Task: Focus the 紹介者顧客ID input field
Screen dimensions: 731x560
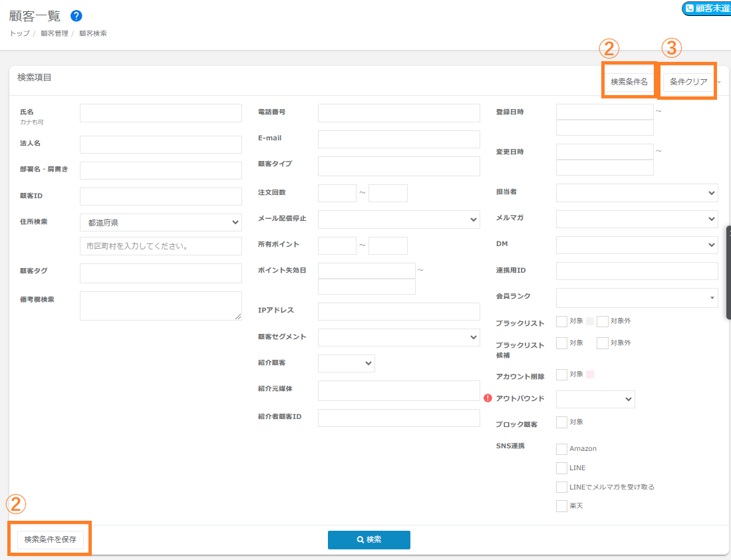Action: coord(398,418)
